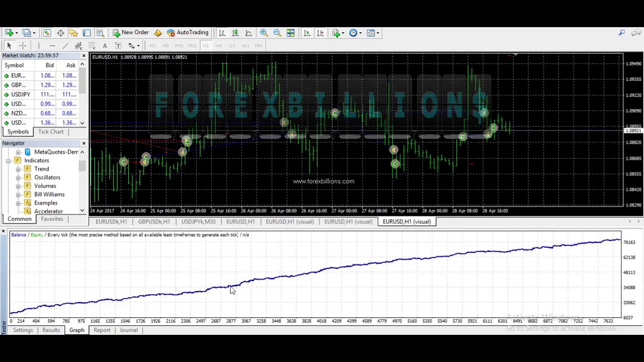
Task: Select the vertical line tool
Action: coord(39,46)
